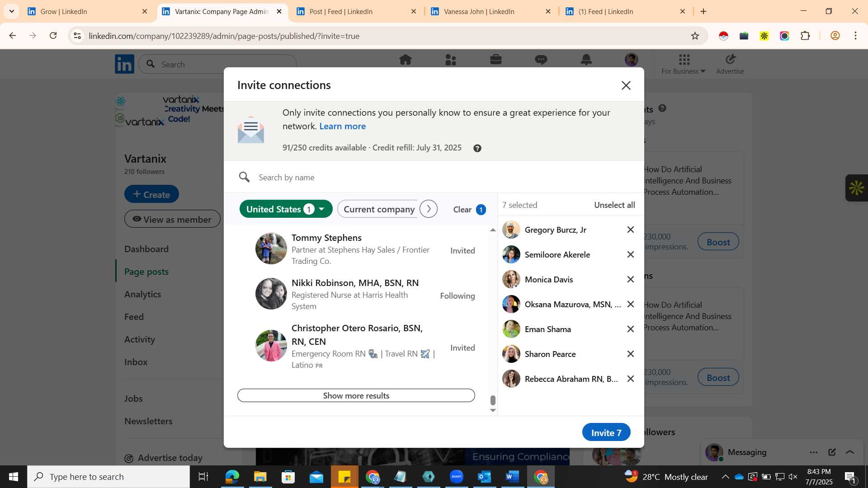Open Microsoft Edge from taskbar
868x488 pixels.
point(232,477)
